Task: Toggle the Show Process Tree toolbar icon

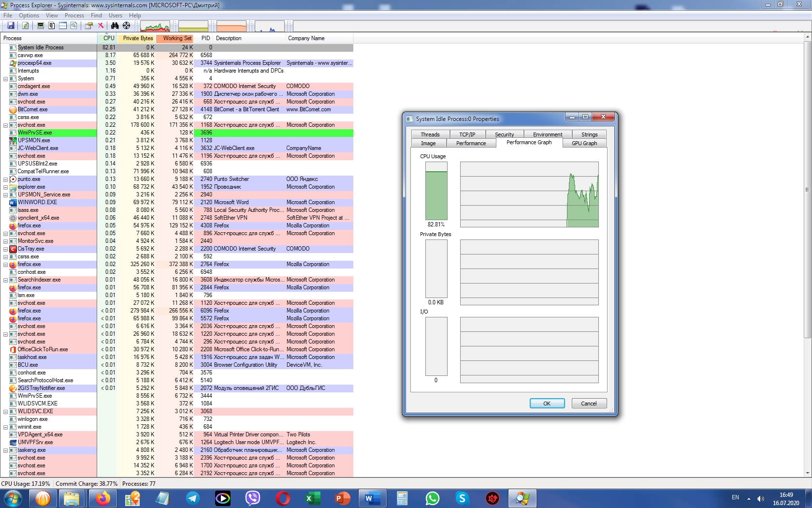Action: 52,26
